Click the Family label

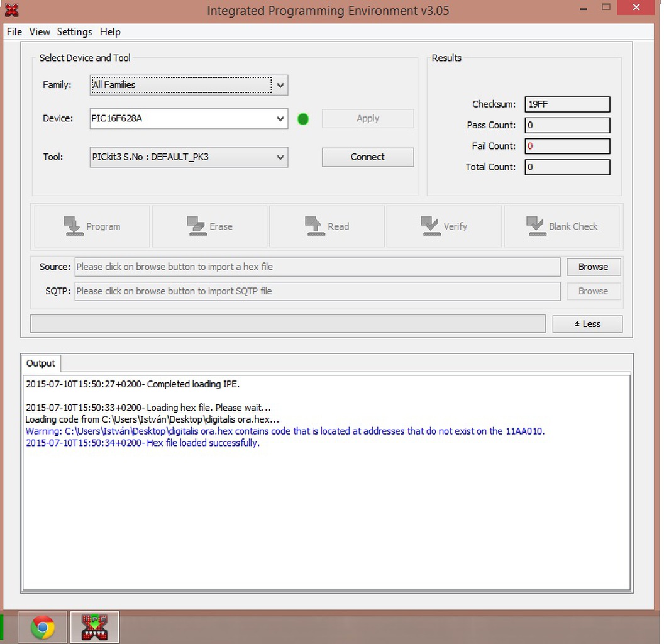tap(57, 85)
